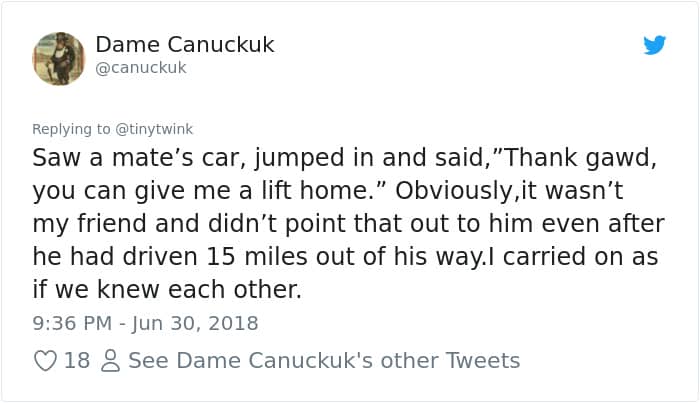Click the 'Replying to' label
The height and width of the screenshot is (403, 700).
[72, 129]
